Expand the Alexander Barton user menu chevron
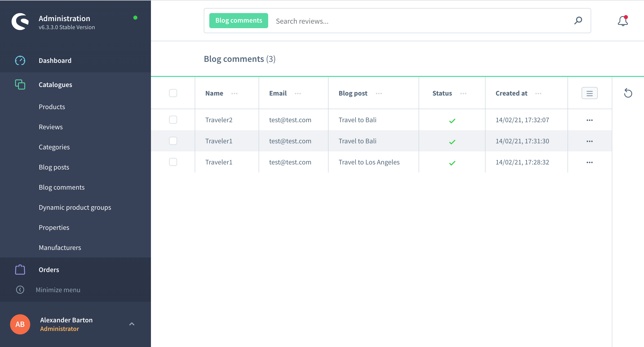Screen dimensions: 644x347 (x=132, y=324)
